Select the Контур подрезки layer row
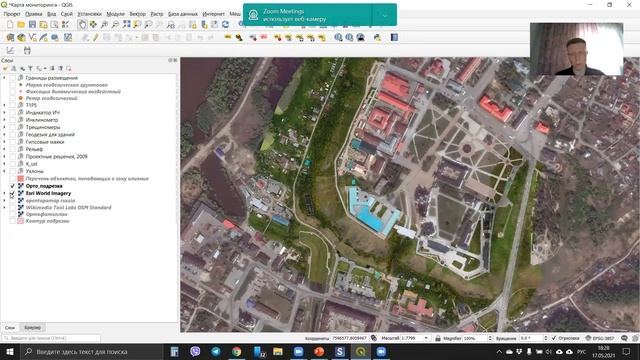The image size is (640, 360). (x=47, y=221)
